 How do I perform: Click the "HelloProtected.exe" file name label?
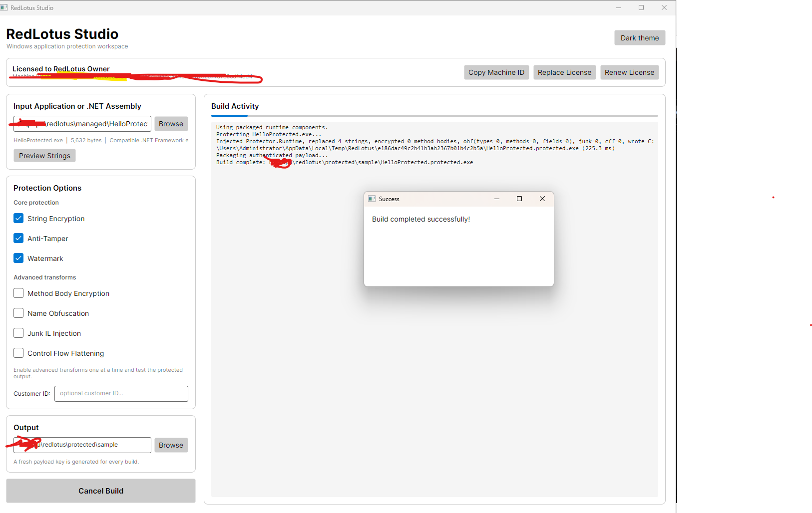click(x=38, y=140)
